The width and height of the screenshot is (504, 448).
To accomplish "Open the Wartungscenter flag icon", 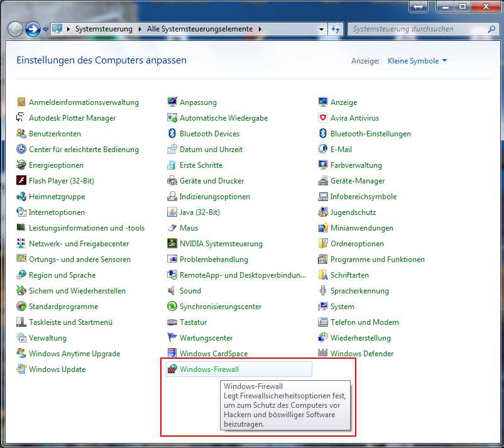I will (x=172, y=337).
